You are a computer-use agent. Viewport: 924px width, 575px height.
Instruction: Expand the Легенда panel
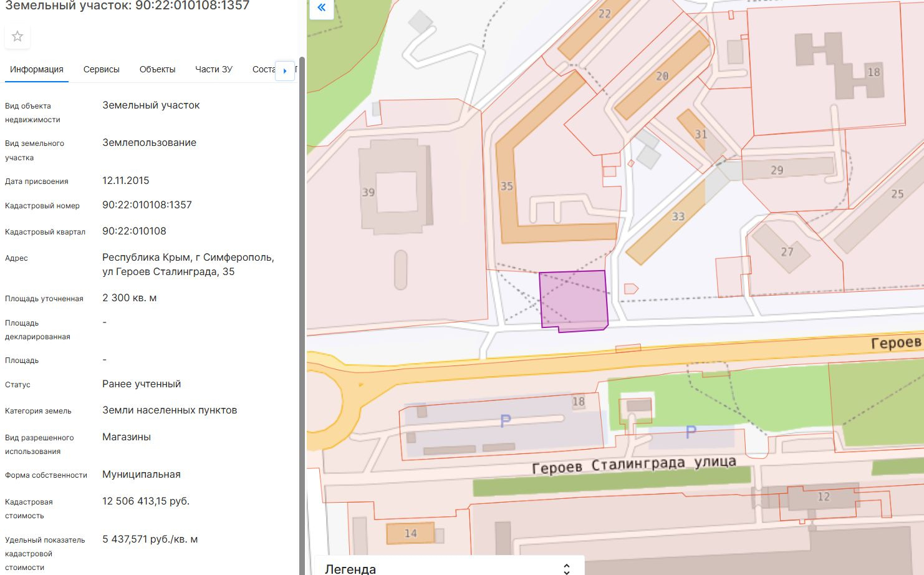[x=566, y=568]
